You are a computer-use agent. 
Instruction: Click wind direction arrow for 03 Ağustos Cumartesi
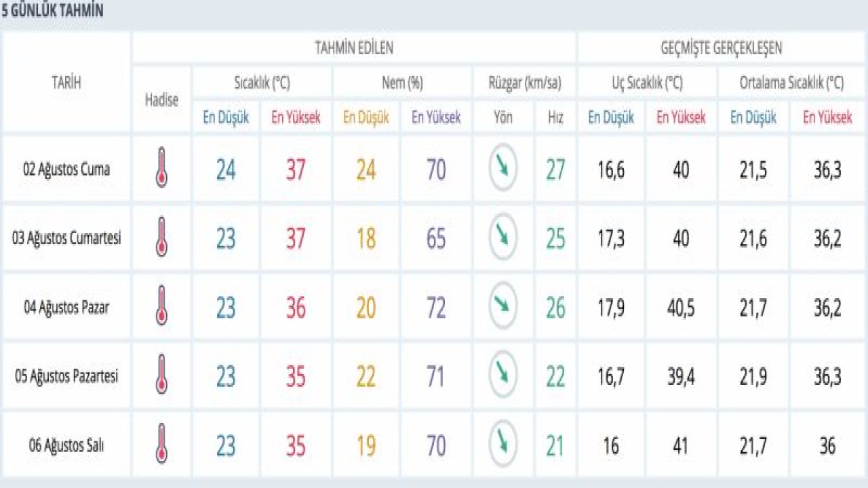point(503,237)
